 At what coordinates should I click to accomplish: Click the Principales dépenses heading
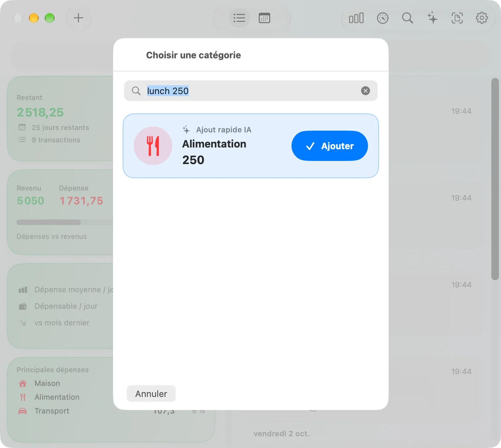coord(53,370)
